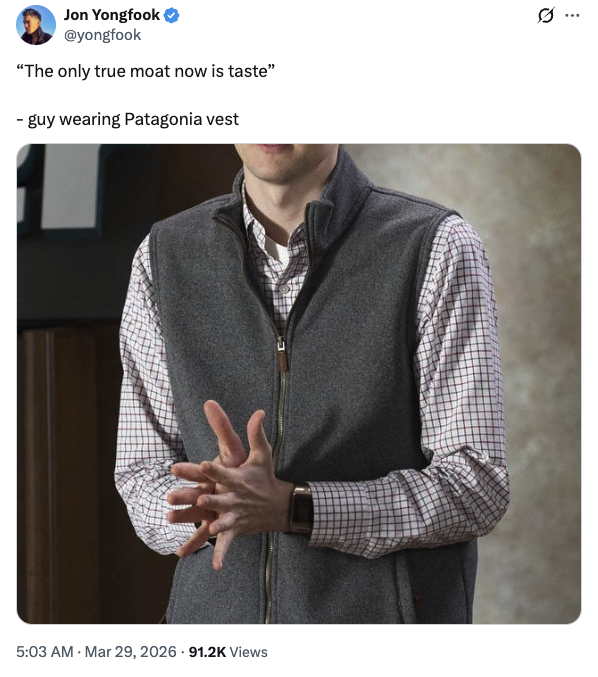This screenshot has height=677, width=598.
Task: Click the word Patagonia in the tweet
Action: (x=163, y=119)
